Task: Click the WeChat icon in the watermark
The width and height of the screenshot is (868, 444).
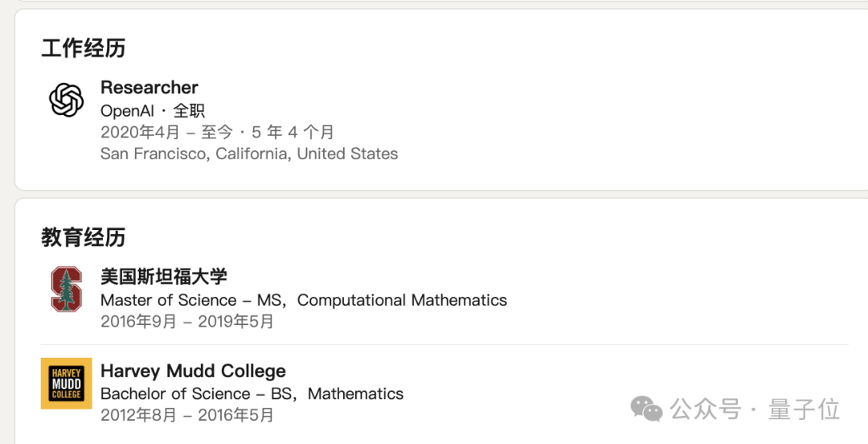Action: pyautogui.click(x=646, y=409)
